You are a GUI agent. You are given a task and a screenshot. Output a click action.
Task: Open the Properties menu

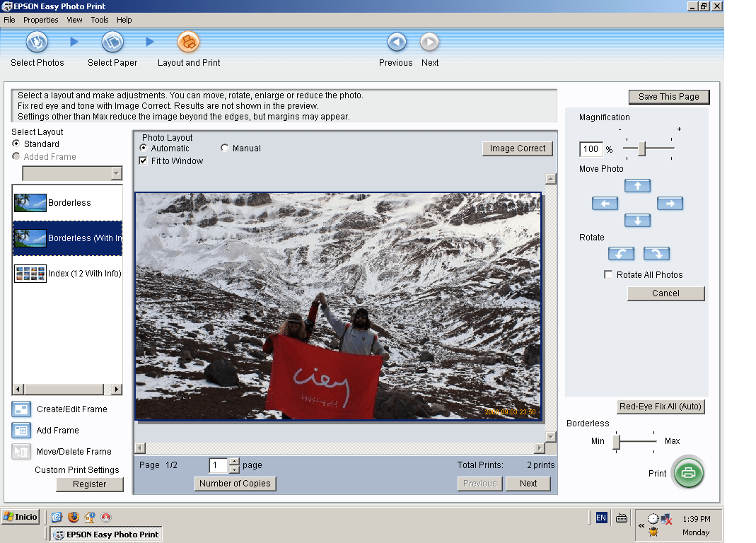(x=40, y=20)
